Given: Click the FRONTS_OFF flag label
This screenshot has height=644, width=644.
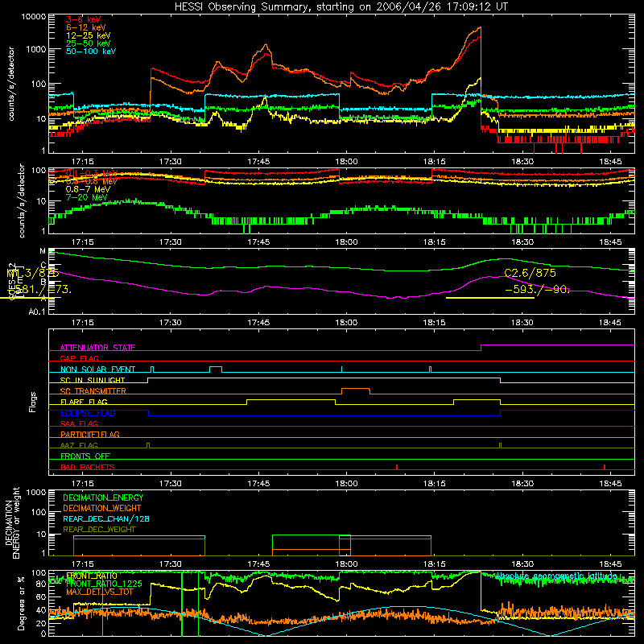Looking at the screenshot, I should pos(85,456).
